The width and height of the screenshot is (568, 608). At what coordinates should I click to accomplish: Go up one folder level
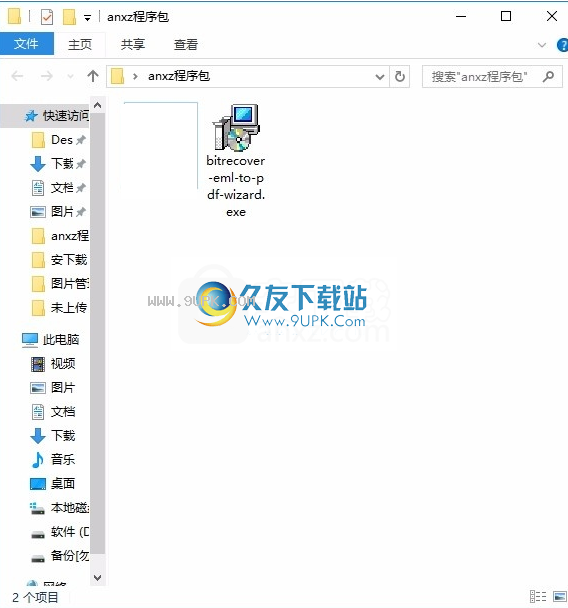click(x=93, y=76)
